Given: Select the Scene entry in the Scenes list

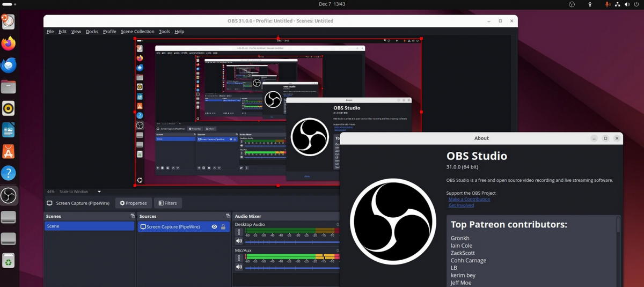Looking at the screenshot, I should tap(90, 226).
